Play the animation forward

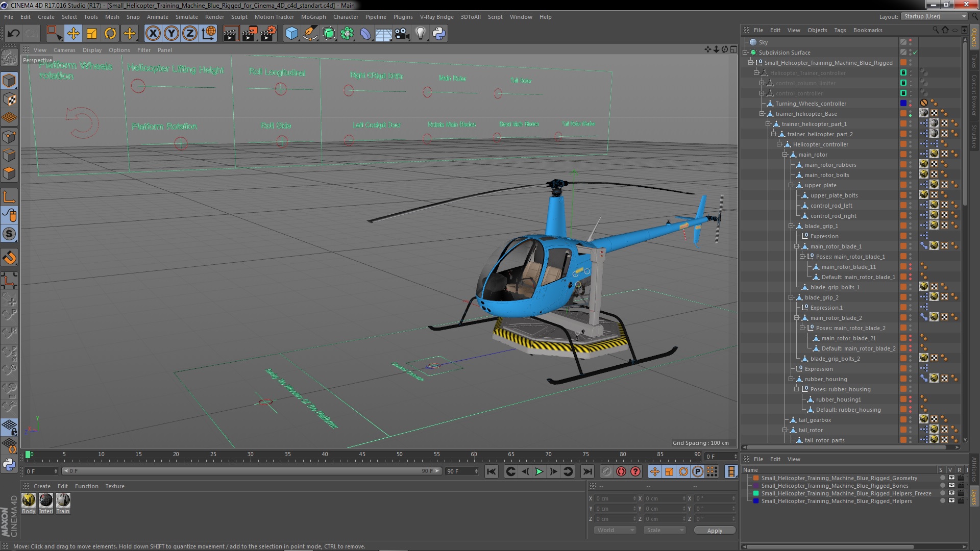coord(539,471)
